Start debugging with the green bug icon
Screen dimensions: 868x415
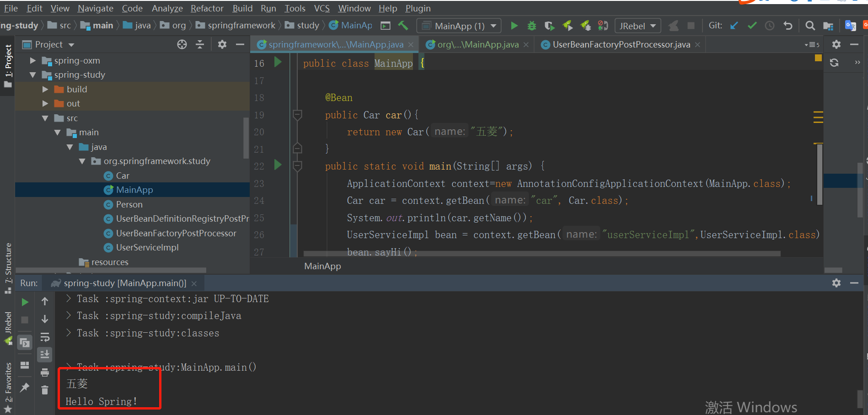point(531,26)
